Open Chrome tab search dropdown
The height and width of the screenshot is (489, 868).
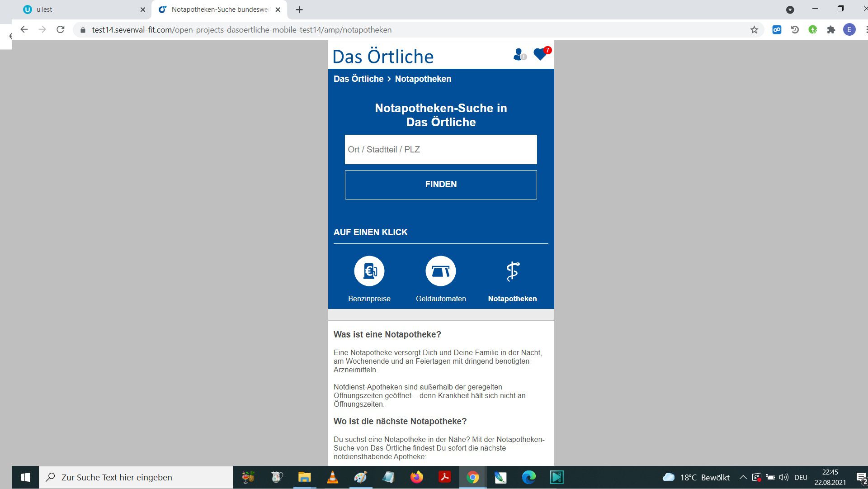click(x=790, y=9)
